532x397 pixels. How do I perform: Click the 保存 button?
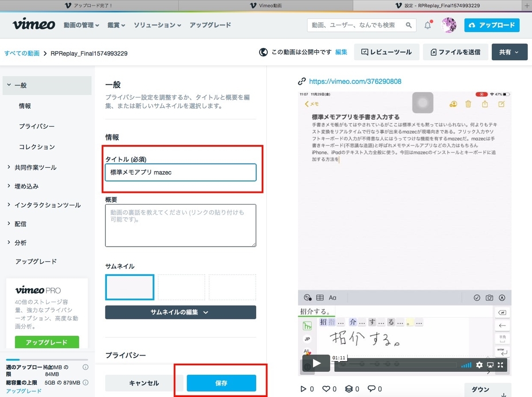coord(221,383)
